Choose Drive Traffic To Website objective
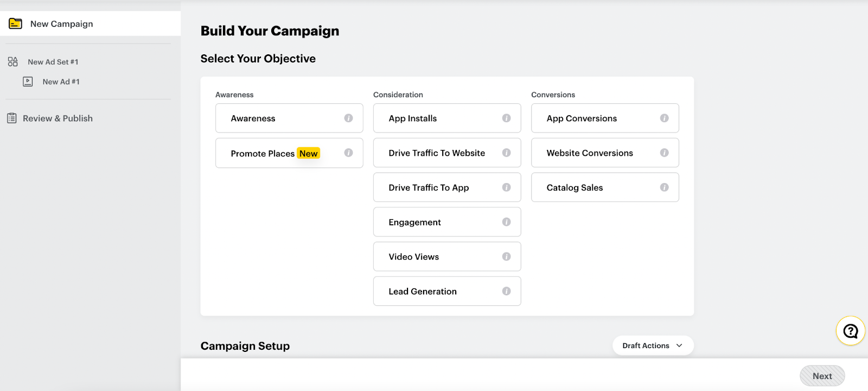The image size is (868, 391). [447, 153]
